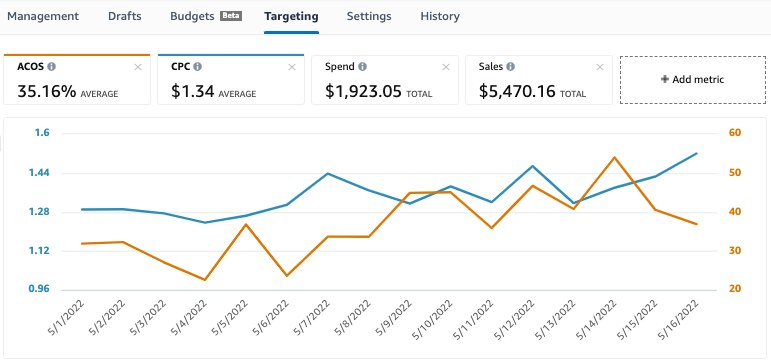Screen dimensions: 771x362
Task: Click the 1.28 value on CPC axis
Action: [x=38, y=212]
